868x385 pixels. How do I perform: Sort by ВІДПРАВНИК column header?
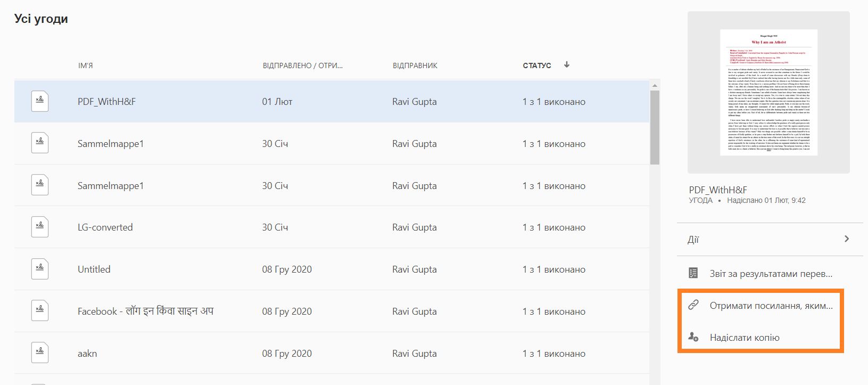tap(415, 65)
